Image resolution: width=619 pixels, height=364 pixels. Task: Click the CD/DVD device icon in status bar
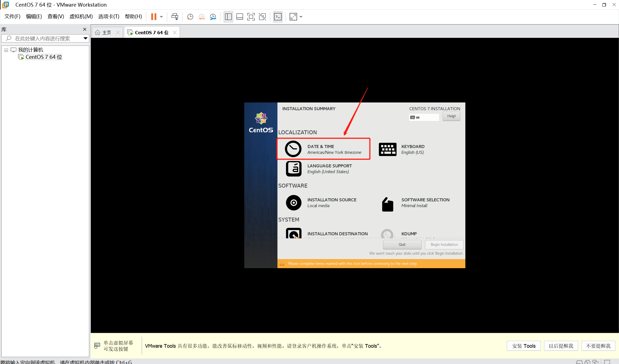(587, 362)
